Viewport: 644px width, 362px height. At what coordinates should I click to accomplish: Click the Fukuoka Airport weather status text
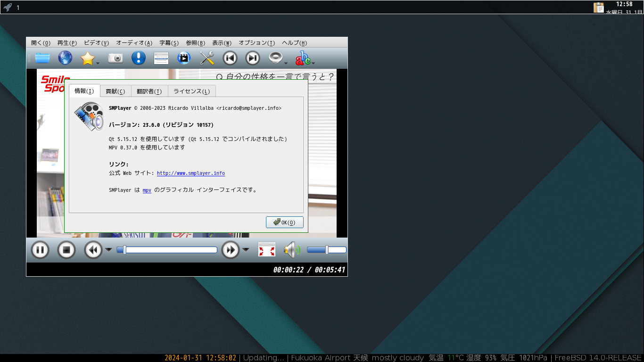(x=419, y=358)
